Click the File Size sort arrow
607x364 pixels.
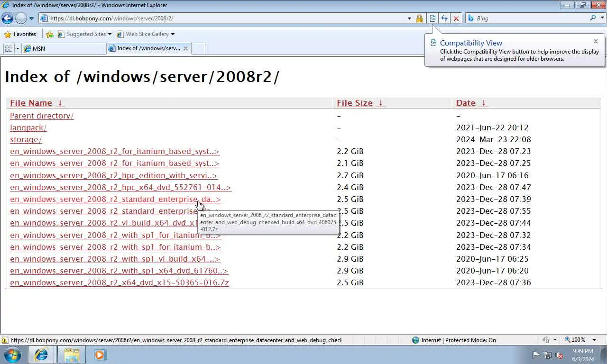click(380, 103)
